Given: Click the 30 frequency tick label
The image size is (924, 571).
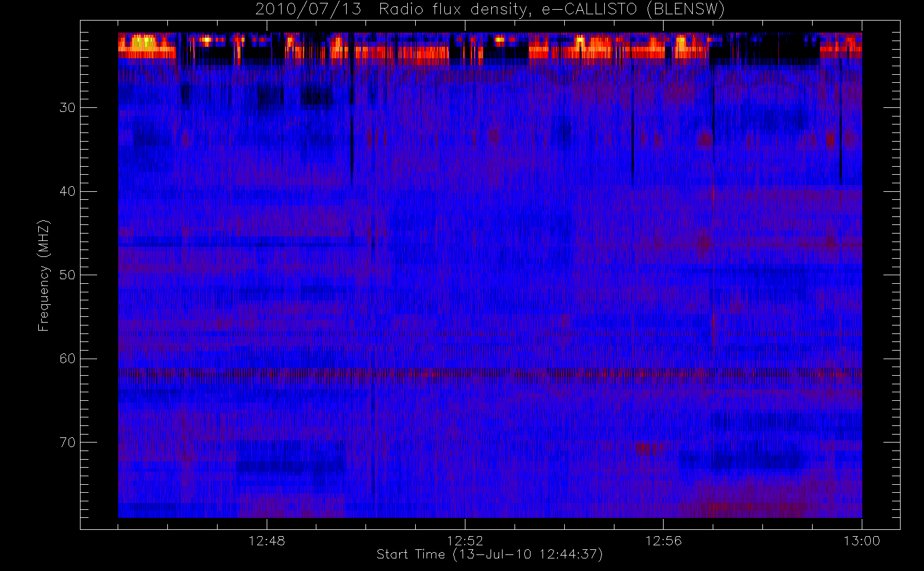Looking at the screenshot, I should coord(67,108).
